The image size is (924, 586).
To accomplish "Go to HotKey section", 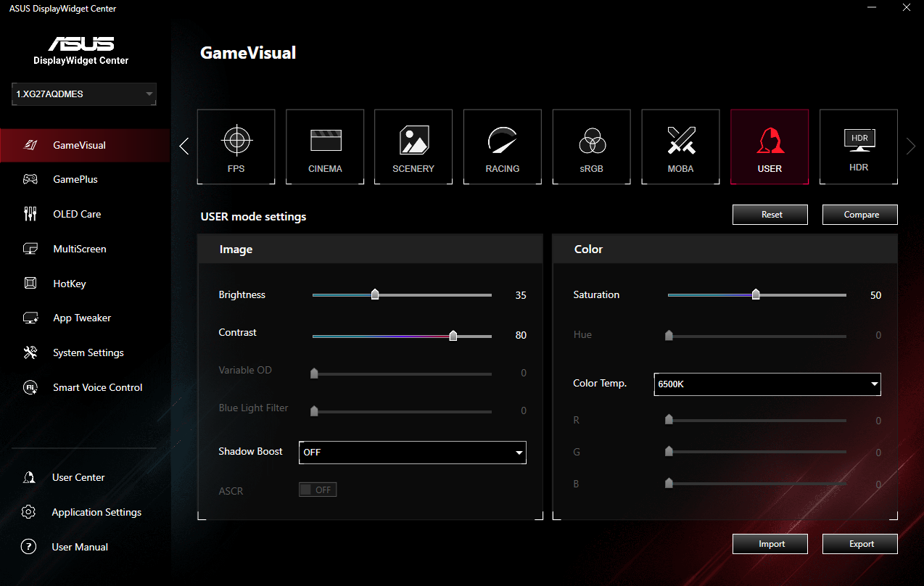I will pos(70,284).
